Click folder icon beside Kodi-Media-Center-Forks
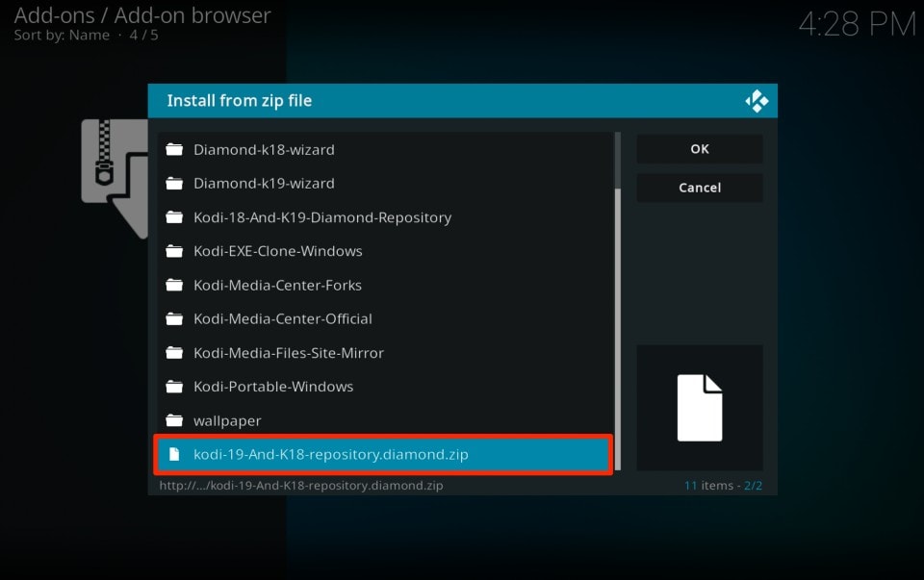The image size is (924, 580). [174, 285]
